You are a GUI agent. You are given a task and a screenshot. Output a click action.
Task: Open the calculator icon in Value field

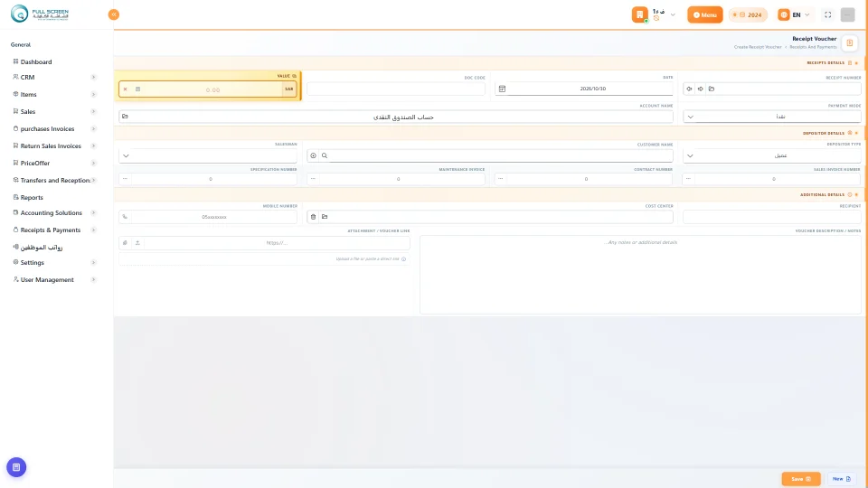pyautogui.click(x=137, y=89)
